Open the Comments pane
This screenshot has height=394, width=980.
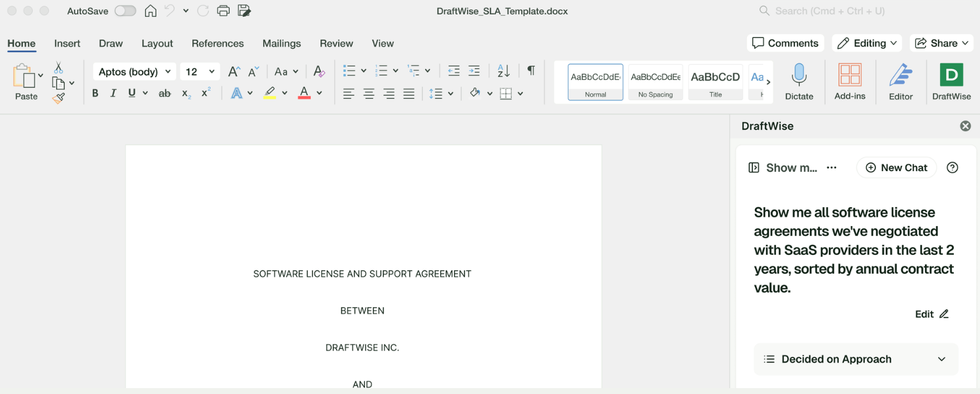click(x=786, y=43)
